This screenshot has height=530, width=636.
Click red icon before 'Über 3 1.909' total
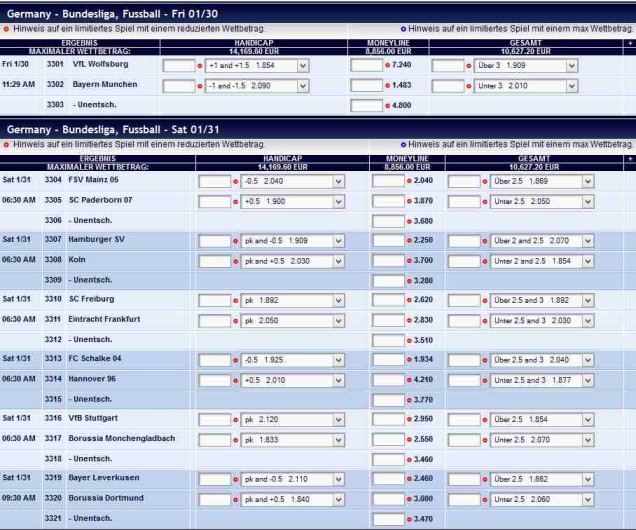click(x=468, y=66)
